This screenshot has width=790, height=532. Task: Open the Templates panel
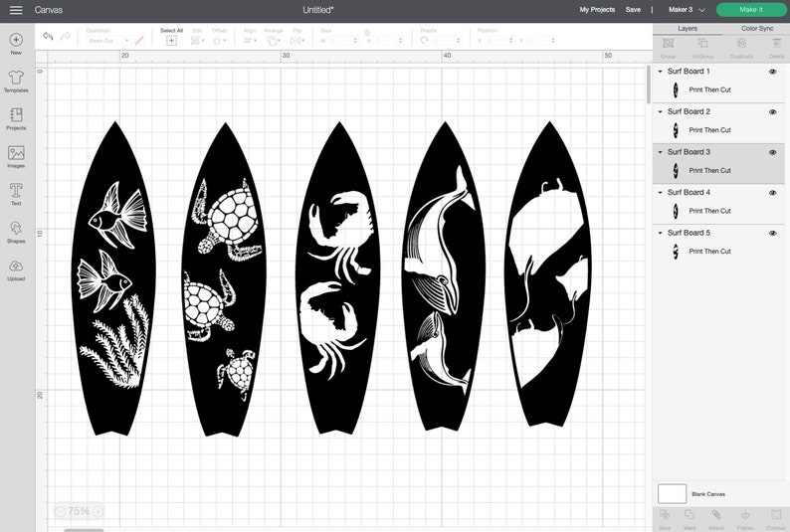point(16,77)
